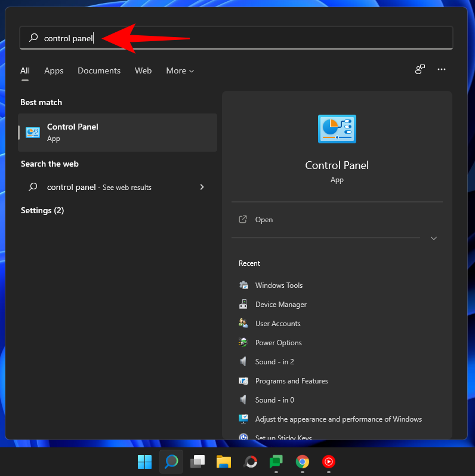Click the Control Panel icon in Best match

coord(33,133)
